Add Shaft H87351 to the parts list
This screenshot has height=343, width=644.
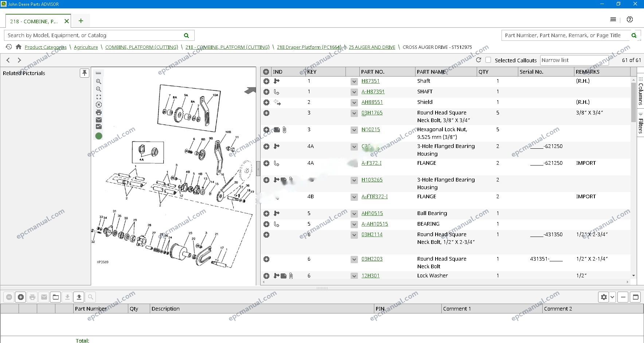coord(266,81)
